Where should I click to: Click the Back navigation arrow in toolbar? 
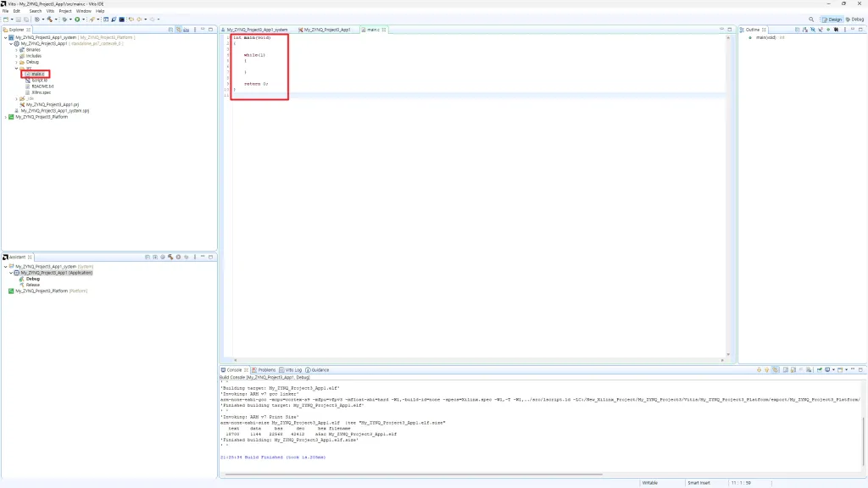click(x=139, y=19)
